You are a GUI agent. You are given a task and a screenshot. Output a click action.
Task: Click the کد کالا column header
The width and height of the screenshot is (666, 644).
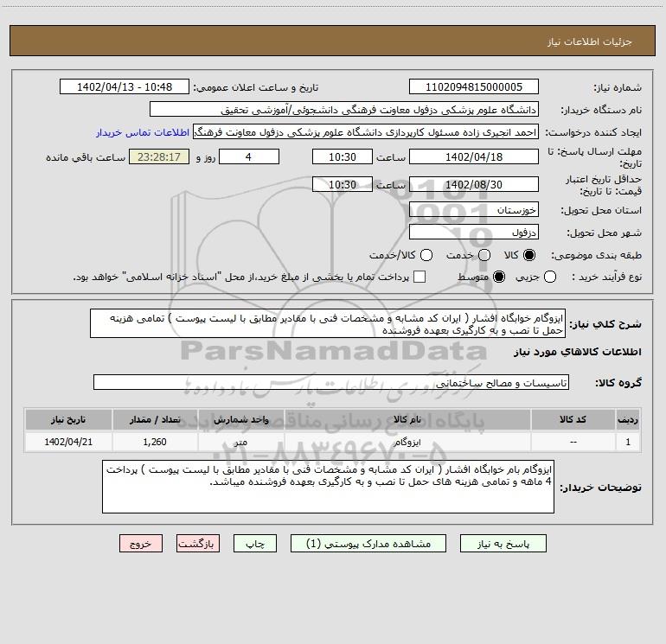click(573, 419)
